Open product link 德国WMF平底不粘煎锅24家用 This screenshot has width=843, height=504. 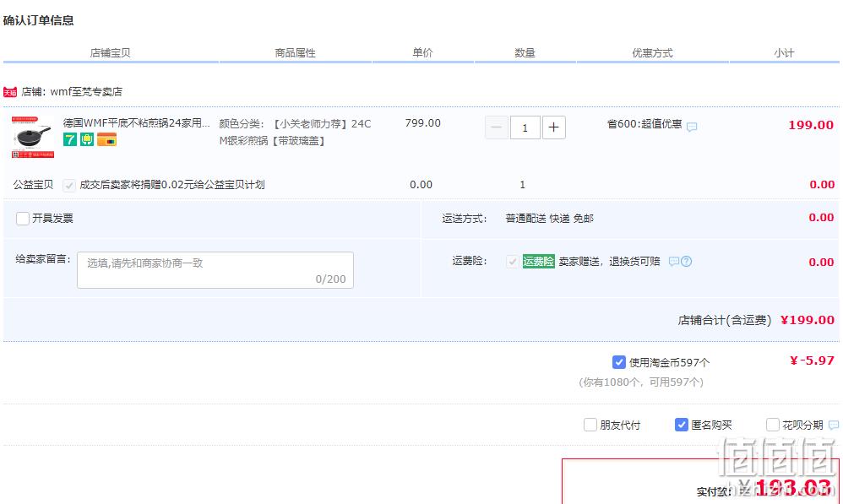(137, 123)
